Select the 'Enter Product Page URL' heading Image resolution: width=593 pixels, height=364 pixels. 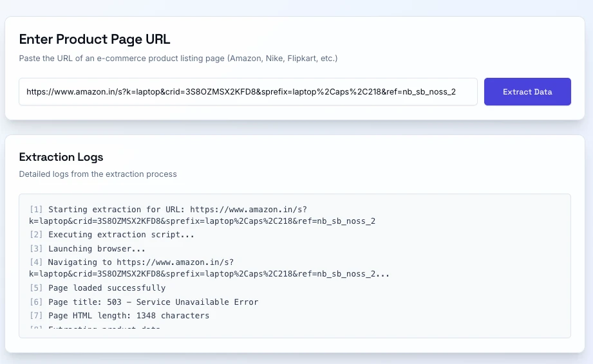95,39
